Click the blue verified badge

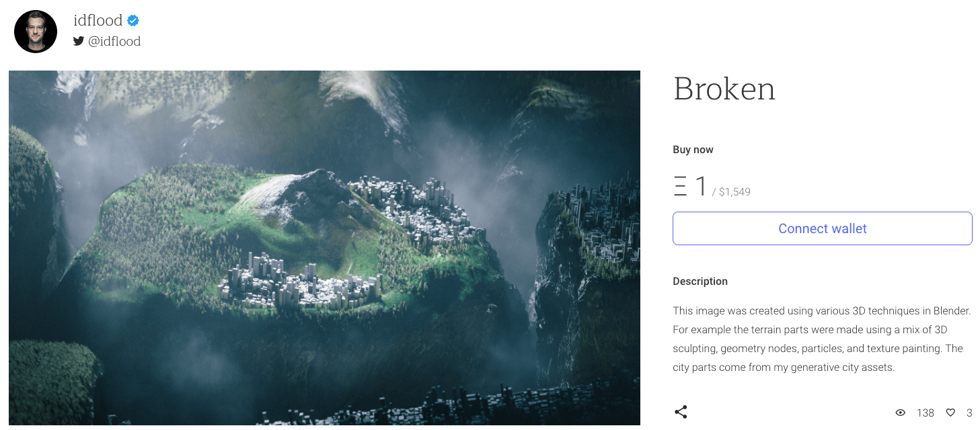pyautogui.click(x=133, y=20)
